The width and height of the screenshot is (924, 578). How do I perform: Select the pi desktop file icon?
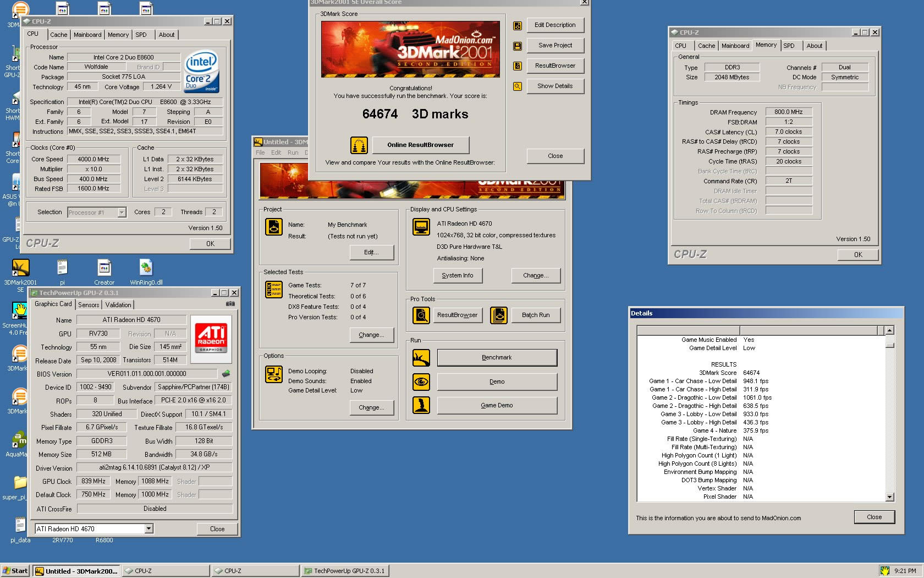(62, 272)
